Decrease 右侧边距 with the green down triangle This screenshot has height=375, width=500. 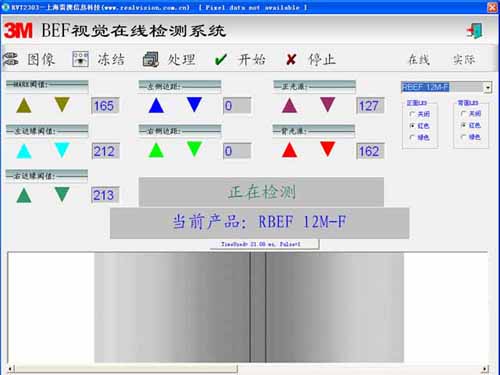point(194,149)
